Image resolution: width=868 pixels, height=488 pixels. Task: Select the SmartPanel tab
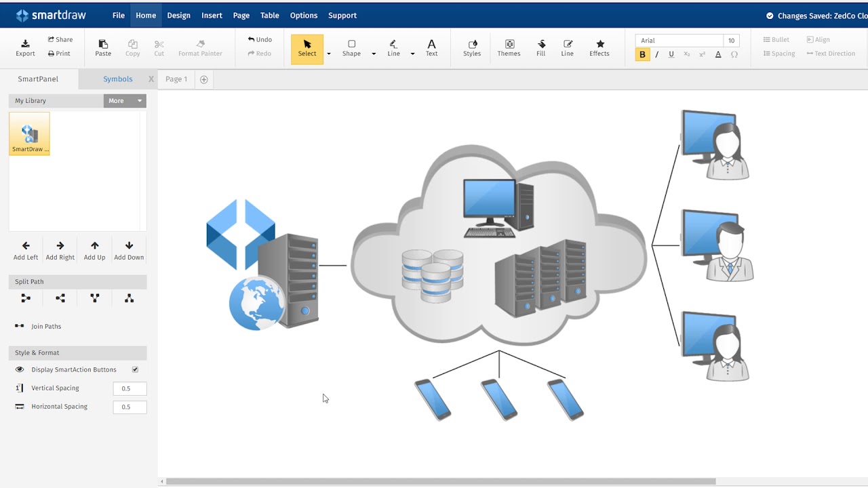38,79
